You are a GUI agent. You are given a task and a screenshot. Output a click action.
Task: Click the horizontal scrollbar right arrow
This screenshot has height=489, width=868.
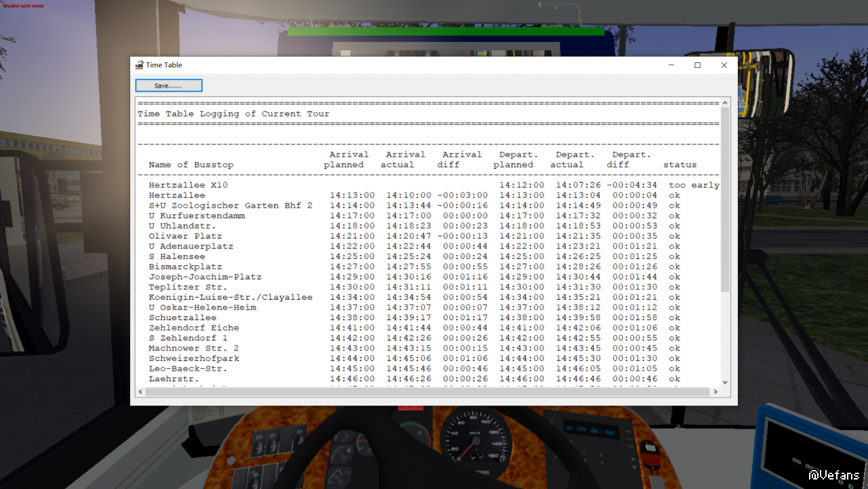click(715, 392)
